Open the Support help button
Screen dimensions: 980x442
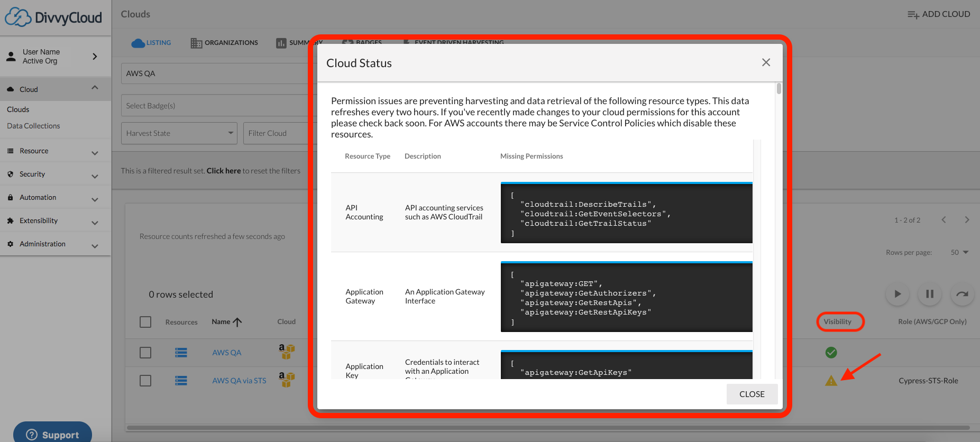coord(52,434)
